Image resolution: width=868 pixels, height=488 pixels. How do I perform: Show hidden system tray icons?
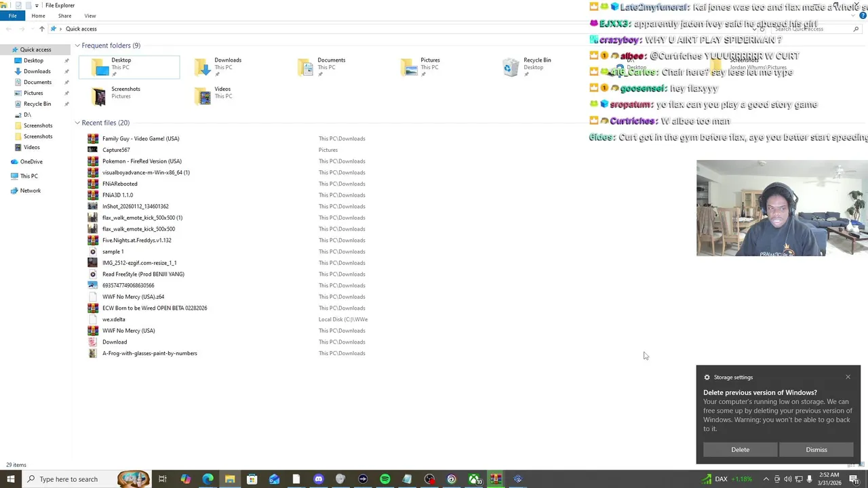pos(766,479)
